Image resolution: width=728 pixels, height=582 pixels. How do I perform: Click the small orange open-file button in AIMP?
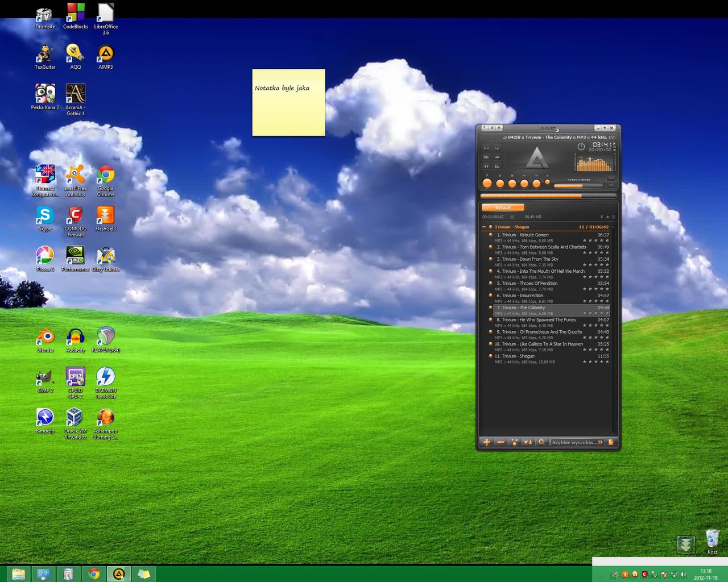[548, 182]
